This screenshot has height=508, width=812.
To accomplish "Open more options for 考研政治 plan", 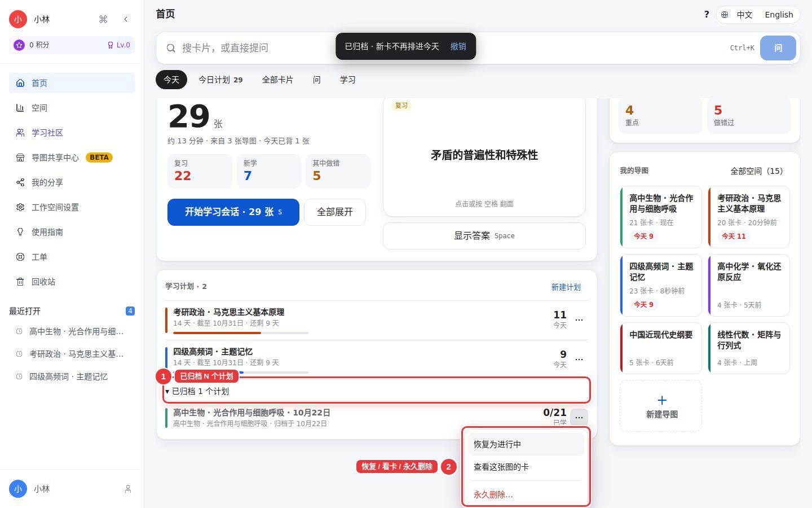I will point(579,320).
